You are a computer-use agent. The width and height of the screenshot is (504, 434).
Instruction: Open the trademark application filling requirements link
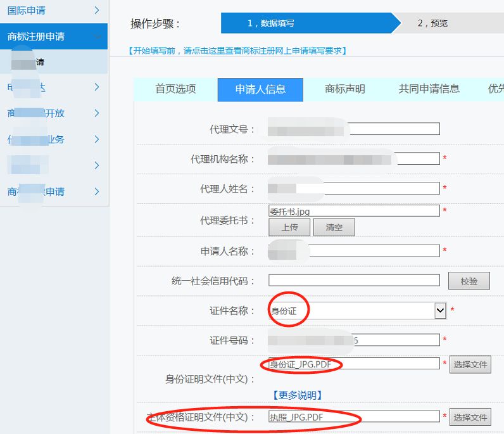coord(237,51)
